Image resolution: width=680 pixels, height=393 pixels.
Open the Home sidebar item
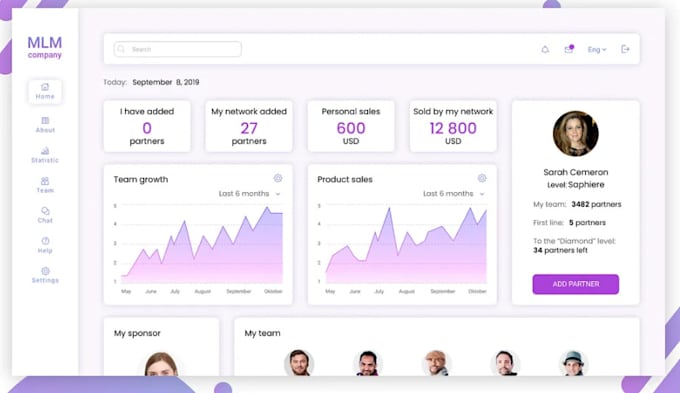(x=45, y=91)
